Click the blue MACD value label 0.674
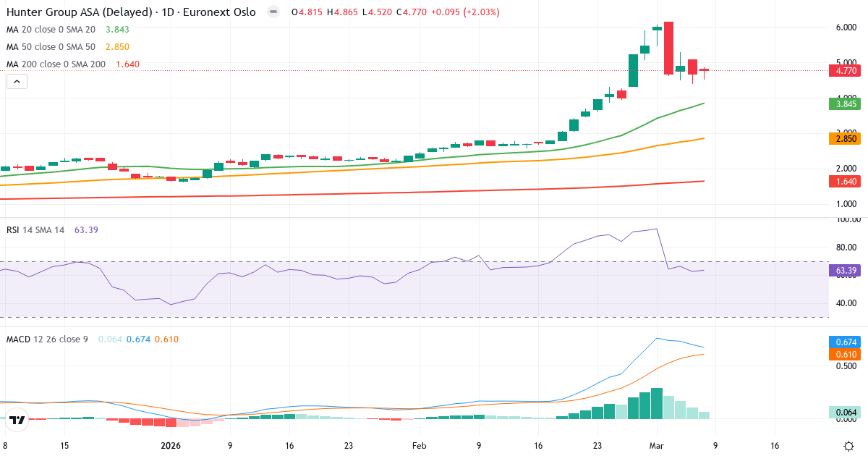Screen dimensions: 868x456 point(843,342)
